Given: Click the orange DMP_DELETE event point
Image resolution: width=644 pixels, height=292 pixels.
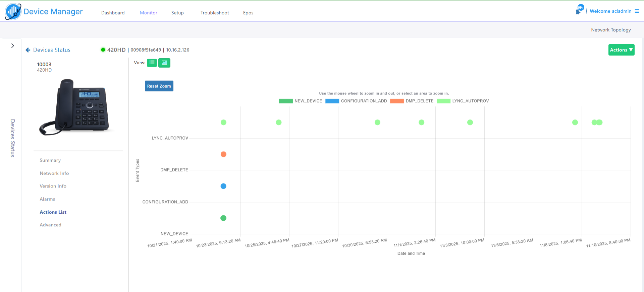Looking at the screenshot, I should [223, 154].
